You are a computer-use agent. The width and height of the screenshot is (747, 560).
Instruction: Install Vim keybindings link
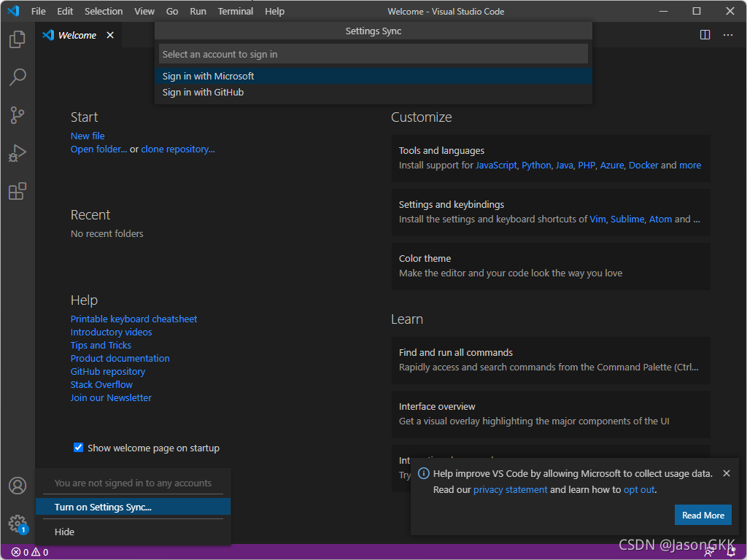[x=597, y=219]
